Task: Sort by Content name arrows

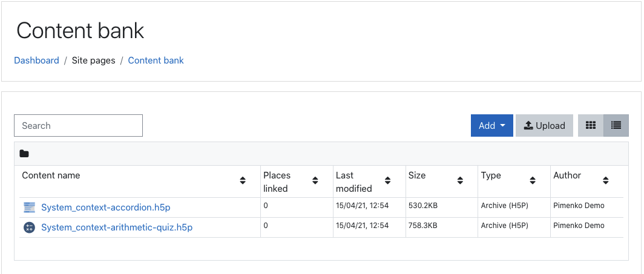Action: [x=243, y=180]
